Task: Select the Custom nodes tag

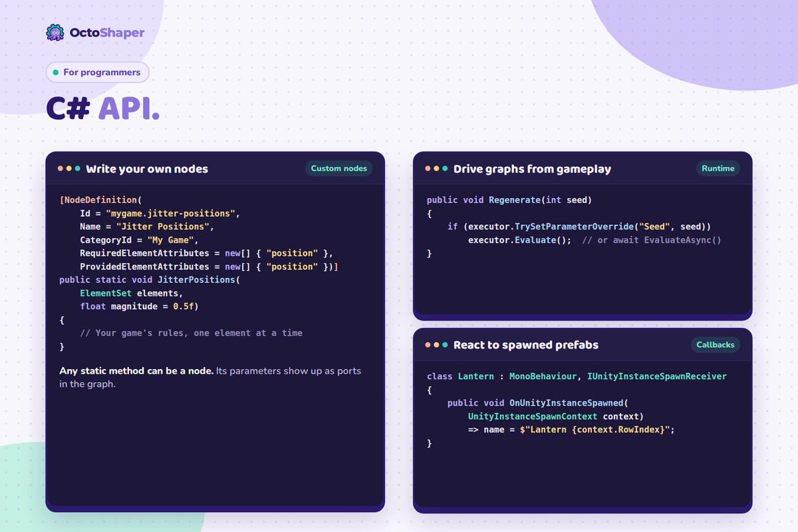Action: (x=339, y=168)
